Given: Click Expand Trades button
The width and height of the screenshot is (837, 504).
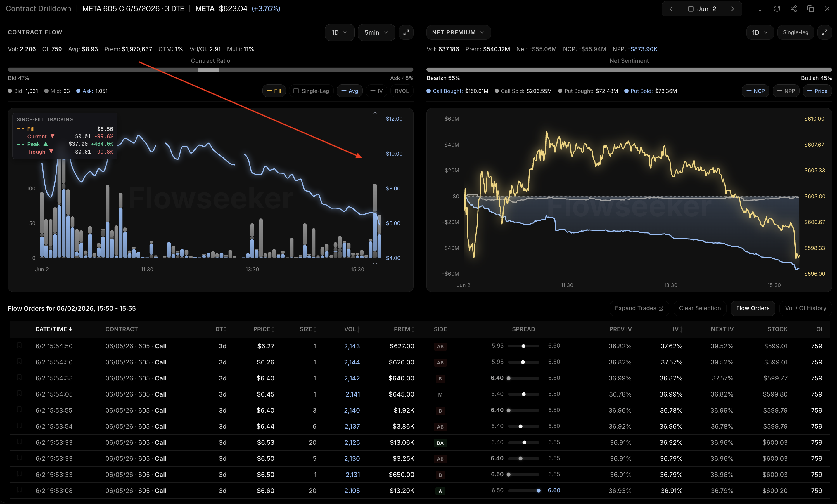Looking at the screenshot, I should click(639, 308).
